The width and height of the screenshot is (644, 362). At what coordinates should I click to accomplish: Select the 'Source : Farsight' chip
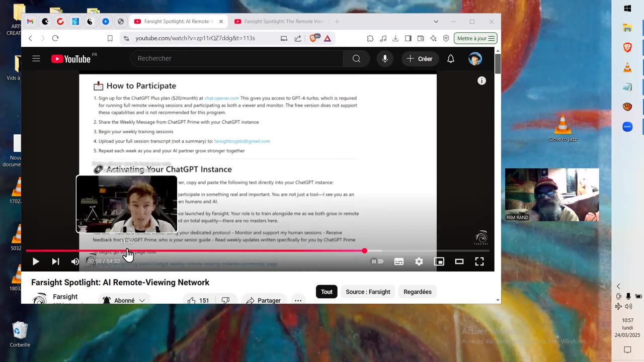point(368,292)
